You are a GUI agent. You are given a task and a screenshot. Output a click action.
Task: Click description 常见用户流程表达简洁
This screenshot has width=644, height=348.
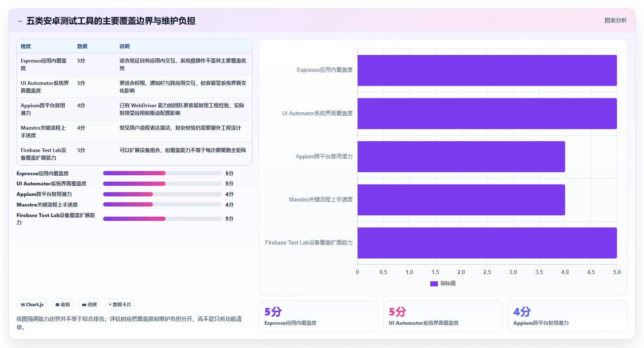[180, 128]
